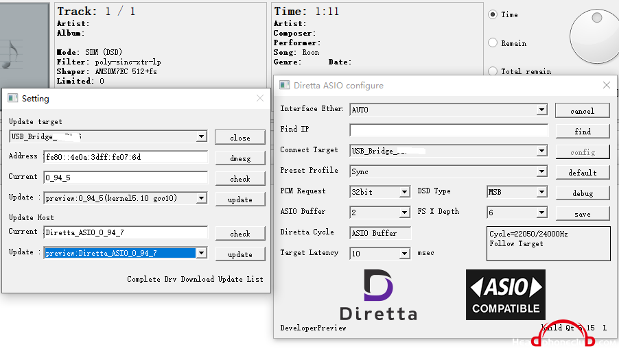Click the Cycle info text box
The image size is (619, 364).
[548, 243]
